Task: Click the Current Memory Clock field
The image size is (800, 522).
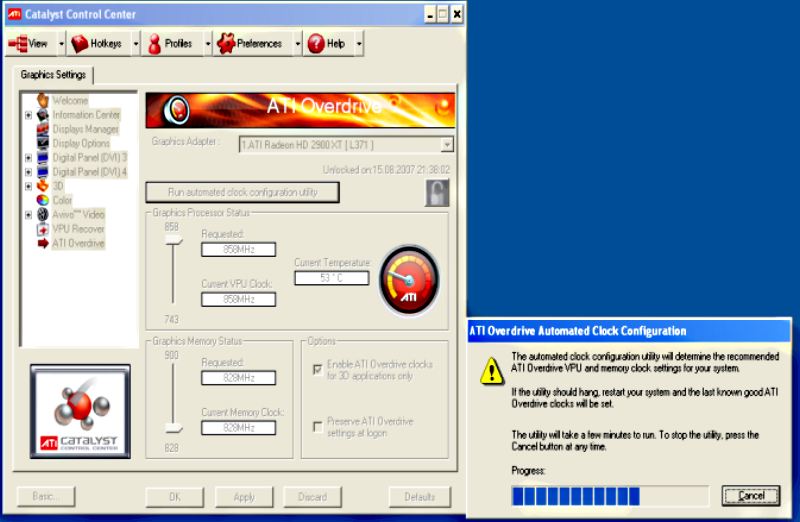Action: 239,428
